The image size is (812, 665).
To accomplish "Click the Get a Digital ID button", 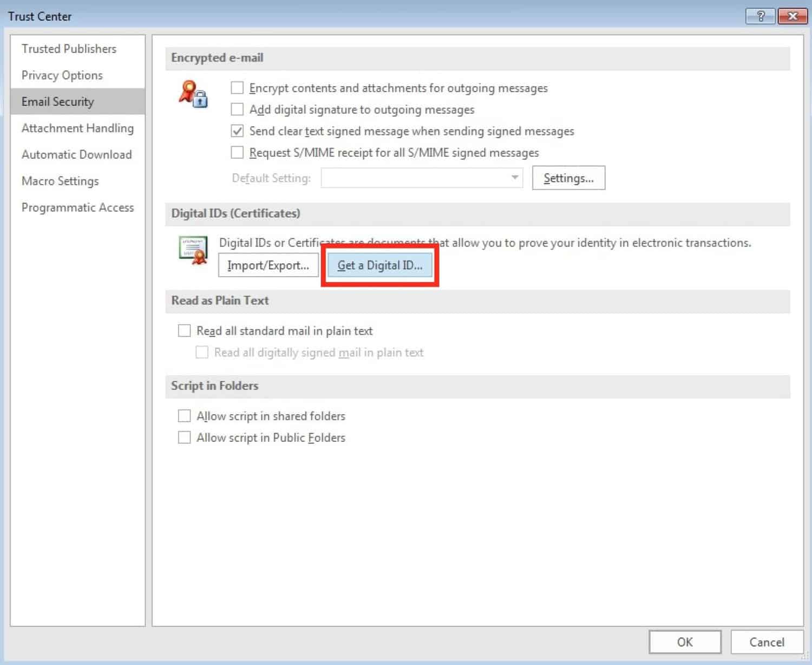I will point(380,265).
